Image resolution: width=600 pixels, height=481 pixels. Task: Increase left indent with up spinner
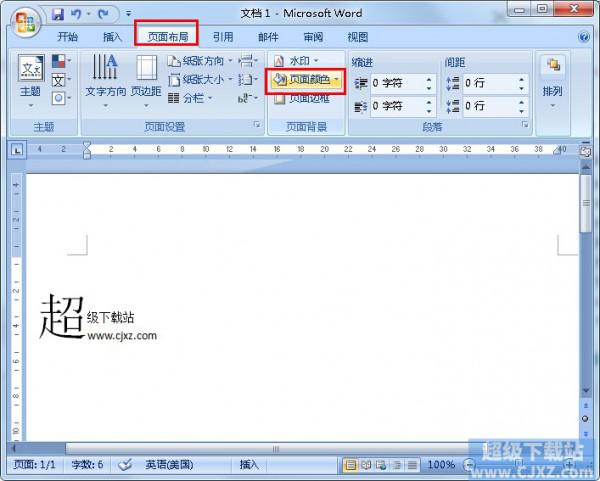[x=429, y=79]
